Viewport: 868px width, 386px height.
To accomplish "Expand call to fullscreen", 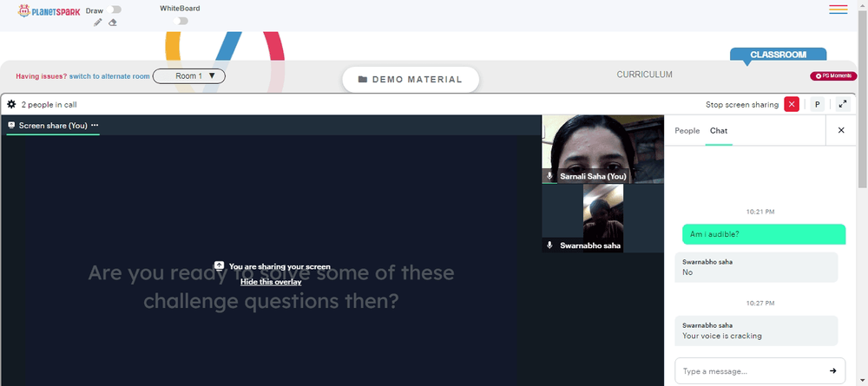I will (x=843, y=104).
